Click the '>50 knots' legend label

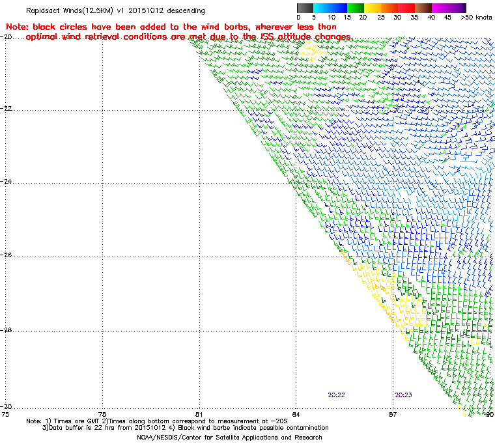[476, 18]
